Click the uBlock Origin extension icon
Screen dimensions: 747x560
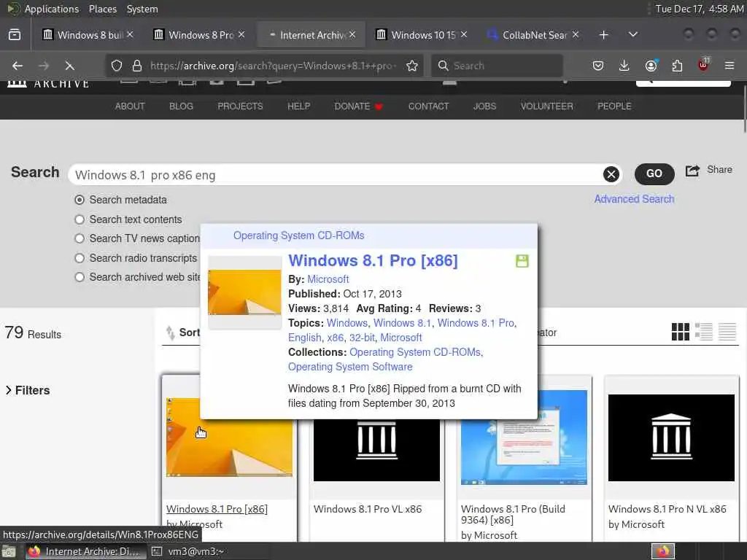point(704,65)
